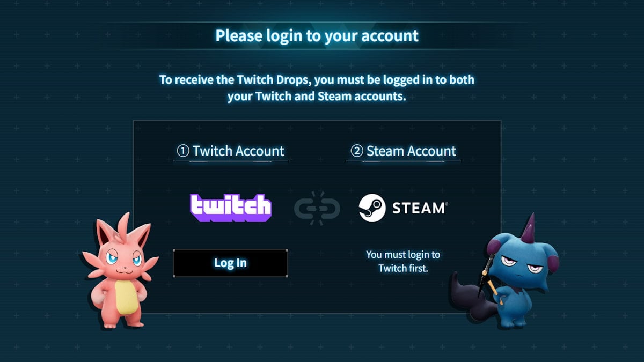Click the Twitch Drops instruction text
The image size is (644, 362).
[x=317, y=88]
